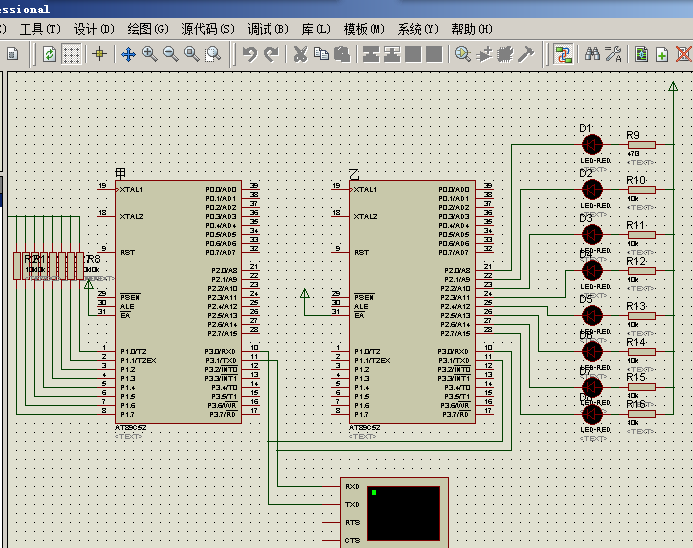
Task: Select resistor R10 on the schematic
Action: pyautogui.click(x=642, y=190)
